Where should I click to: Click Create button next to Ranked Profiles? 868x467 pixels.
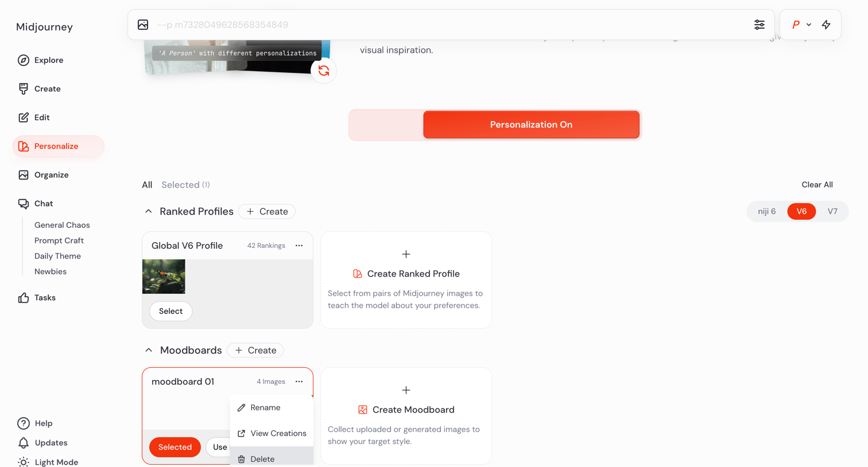(x=267, y=212)
